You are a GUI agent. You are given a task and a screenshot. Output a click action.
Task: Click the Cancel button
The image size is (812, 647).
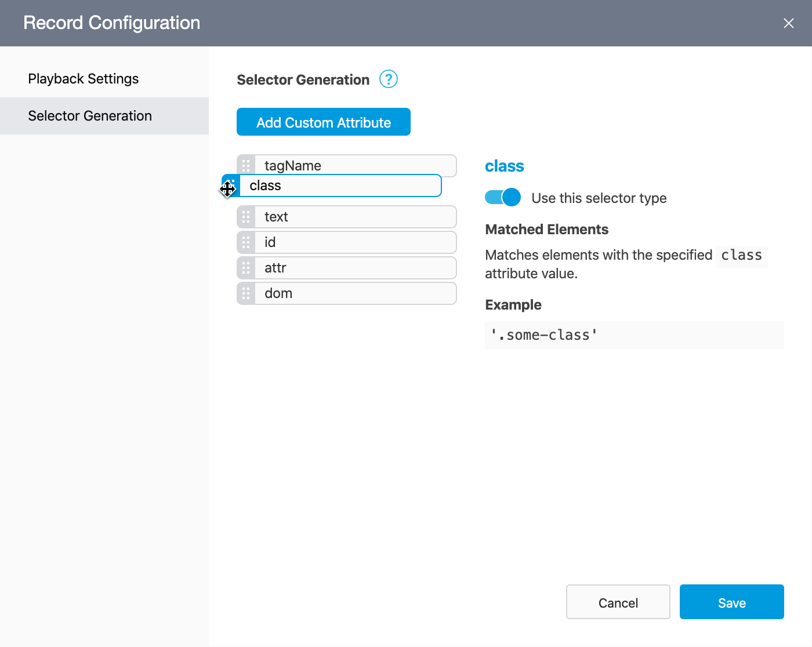tap(618, 602)
